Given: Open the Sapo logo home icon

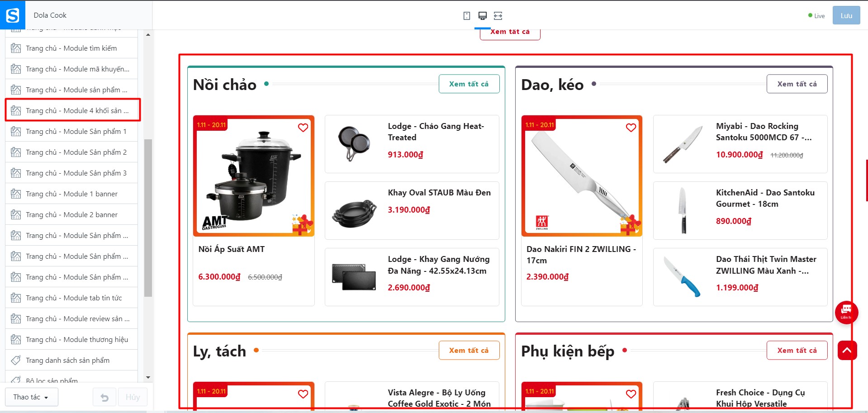Looking at the screenshot, I should tap(13, 15).
